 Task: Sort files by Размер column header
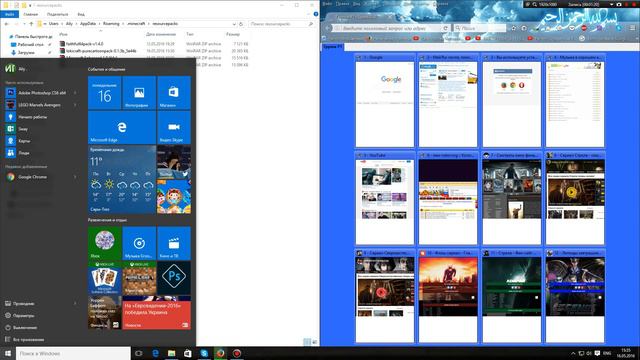(x=233, y=34)
